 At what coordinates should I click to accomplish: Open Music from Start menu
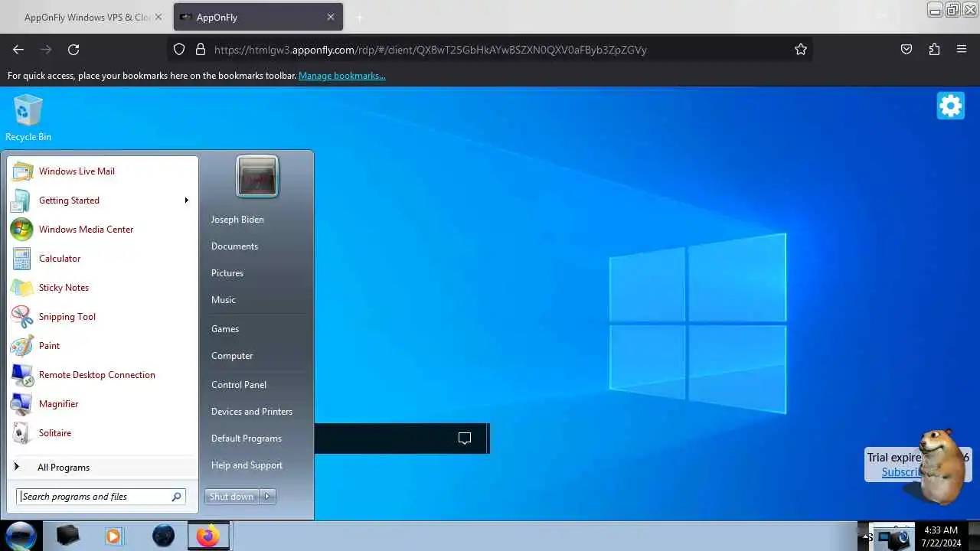224,300
